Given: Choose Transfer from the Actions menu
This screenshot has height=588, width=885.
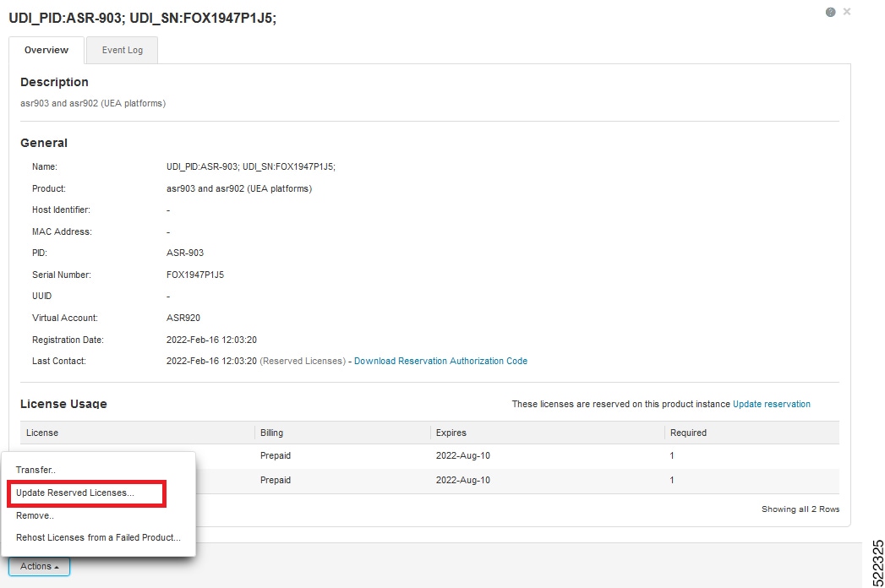Looking at the screenshot, I should click(x=36, y=470).
